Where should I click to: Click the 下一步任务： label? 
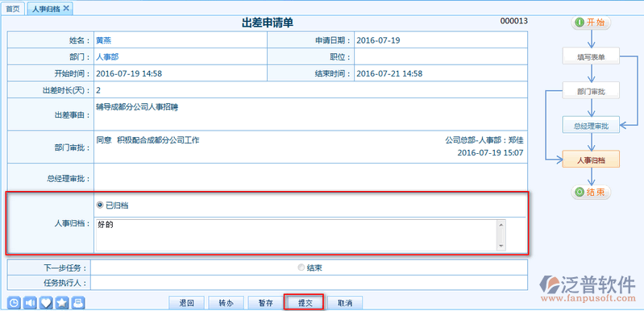tap(65, 268)
